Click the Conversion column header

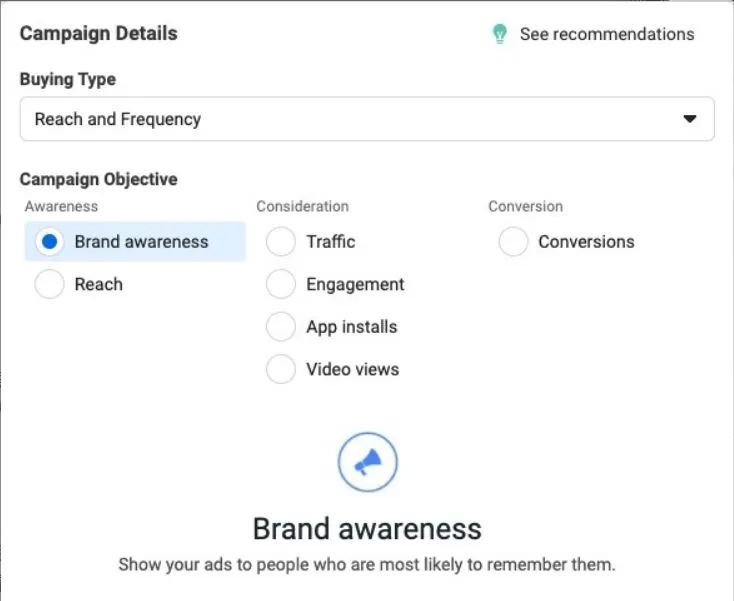coord(525,206)
